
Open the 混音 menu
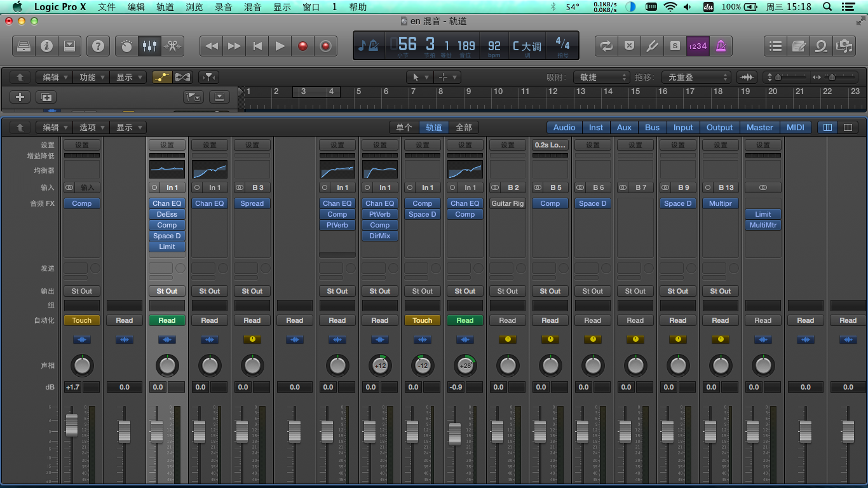click(253, 7)
